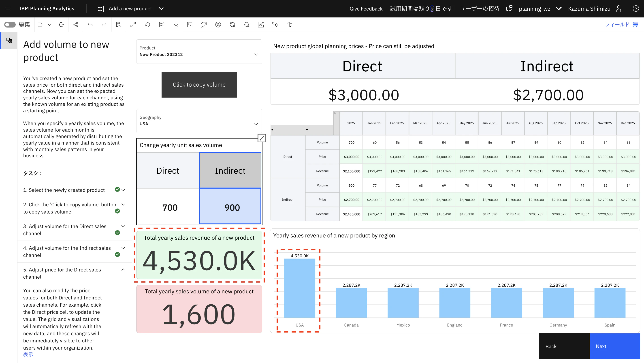Click the AI assistant toolbar icon
644x363 pixels.
pos(261,24)
